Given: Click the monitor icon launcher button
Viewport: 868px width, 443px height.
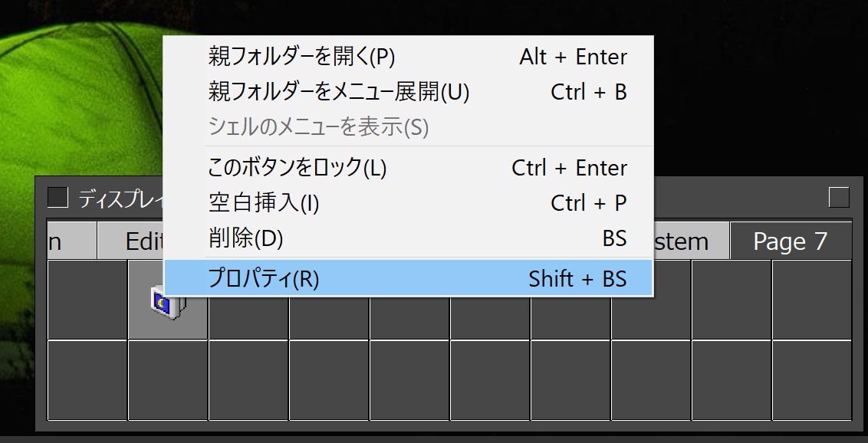Looking at the screenshot, I should 167,300.
